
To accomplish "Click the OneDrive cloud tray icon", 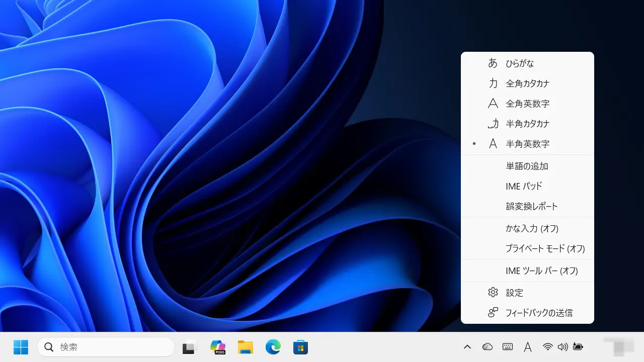I will [487, 347].
